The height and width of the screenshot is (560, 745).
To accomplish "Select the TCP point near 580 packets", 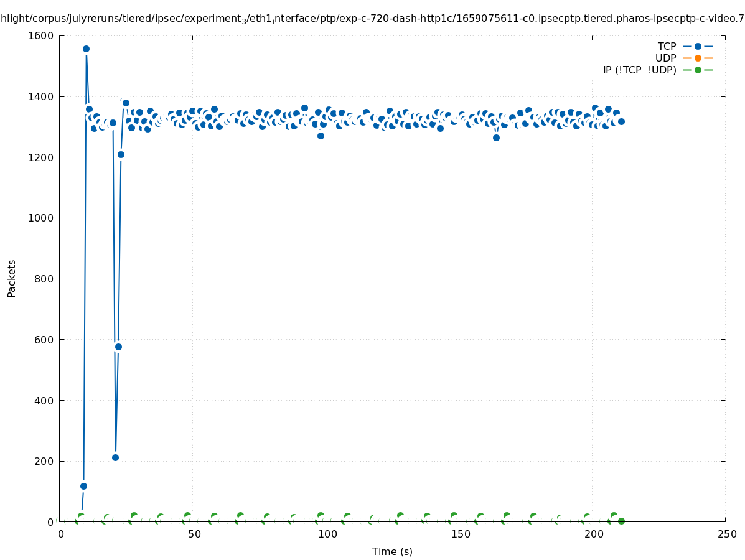I will (x=118, y=347).
